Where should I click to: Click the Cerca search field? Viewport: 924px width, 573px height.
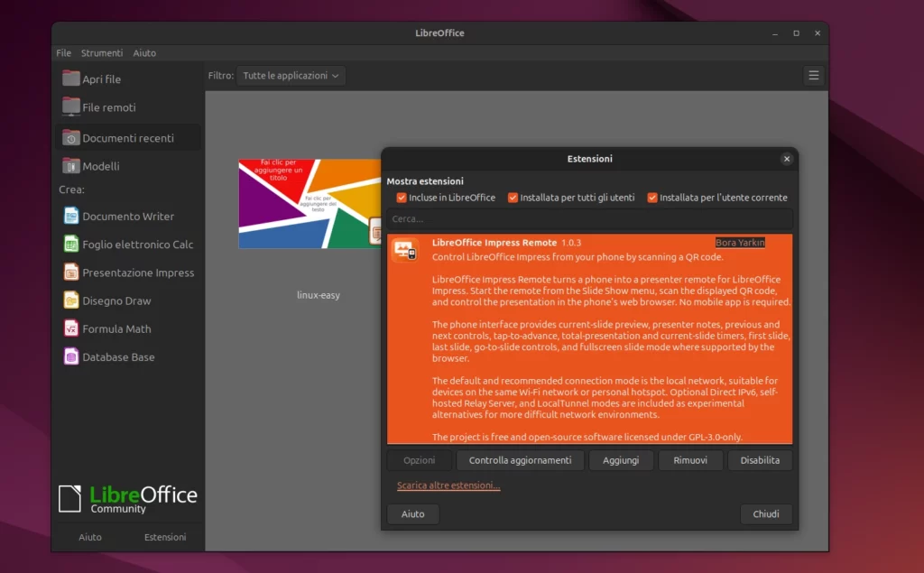pos(589,218)
